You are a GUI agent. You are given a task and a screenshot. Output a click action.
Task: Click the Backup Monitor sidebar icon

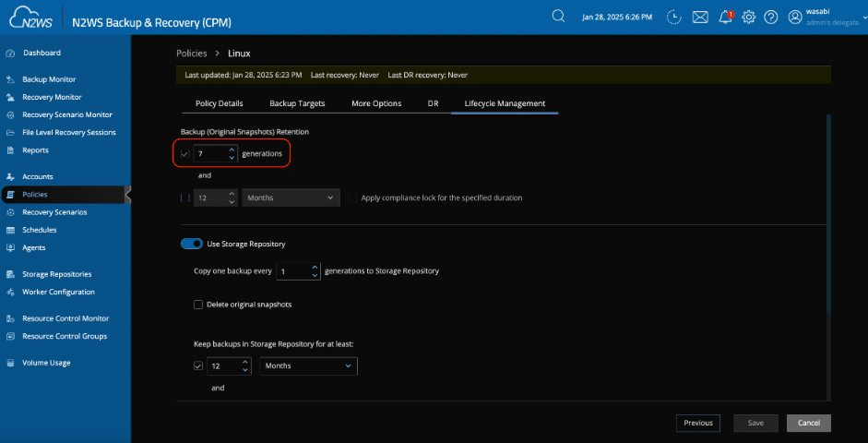click(9, 79)
